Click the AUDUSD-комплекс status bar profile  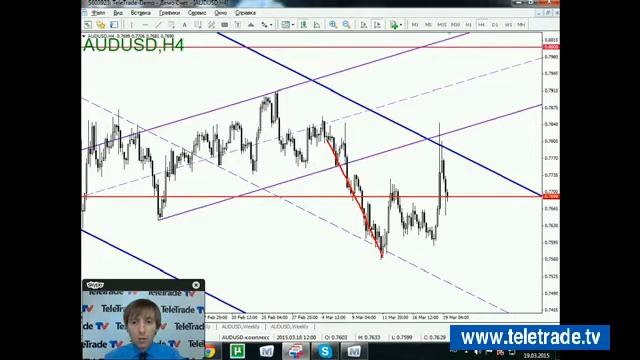tap(246, 338)
